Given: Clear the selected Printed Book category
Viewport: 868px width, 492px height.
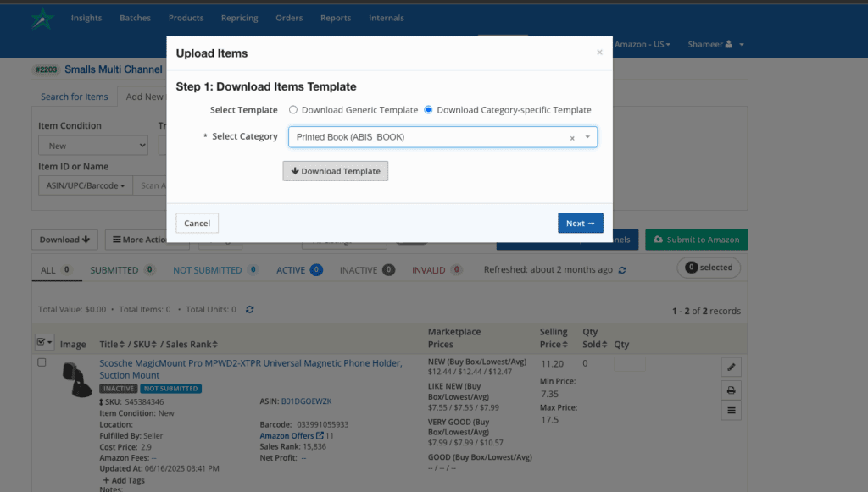Looking at the screenshot, I should (572, 138).
